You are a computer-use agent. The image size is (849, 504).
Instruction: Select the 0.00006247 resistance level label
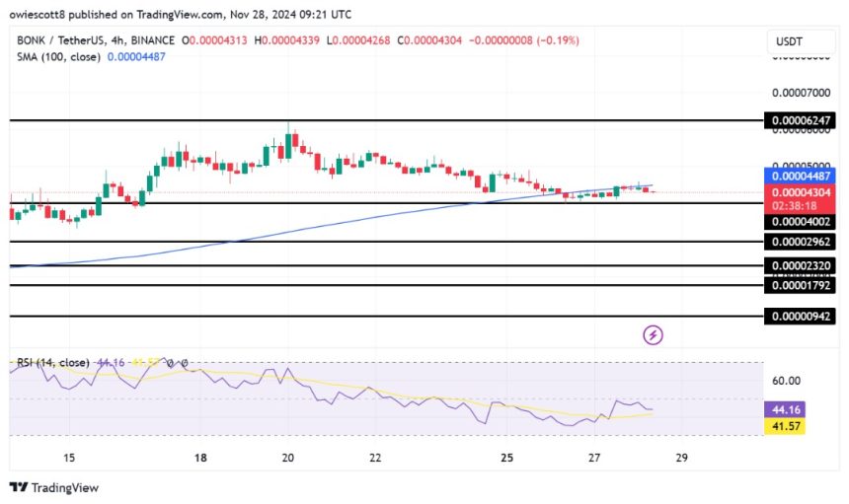800,120
